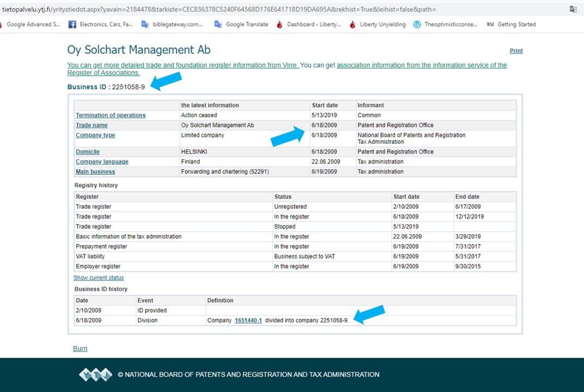The image size is (584, 392).
Task: Open the Main business link
Action: [x=95, y=171]
